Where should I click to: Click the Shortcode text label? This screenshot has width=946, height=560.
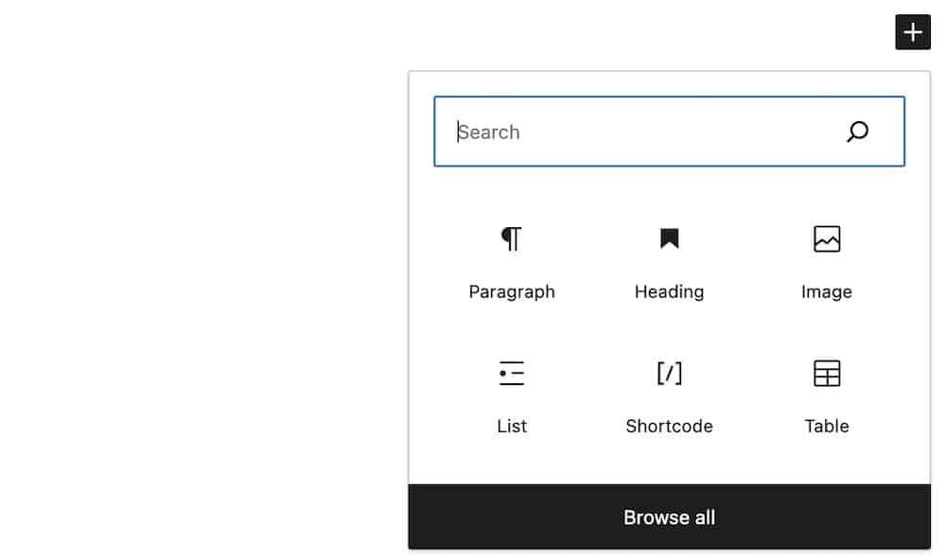point(669,426)
